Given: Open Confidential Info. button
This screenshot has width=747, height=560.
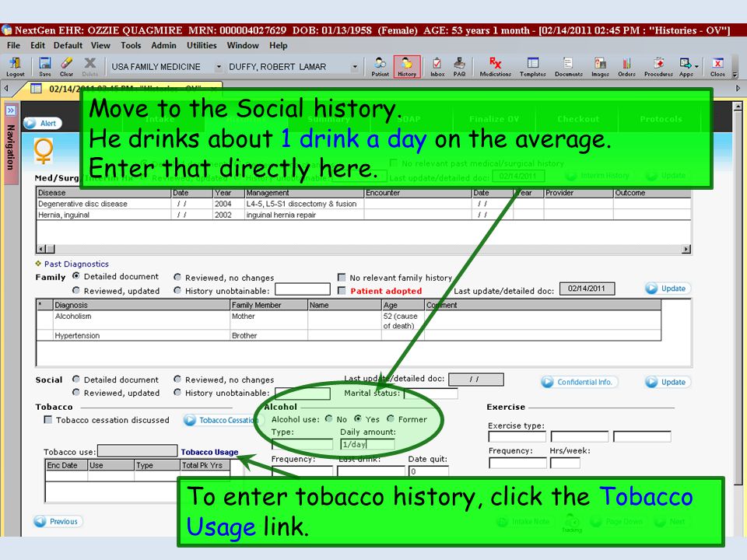Looking at the screenshot, I should (579, 382).
